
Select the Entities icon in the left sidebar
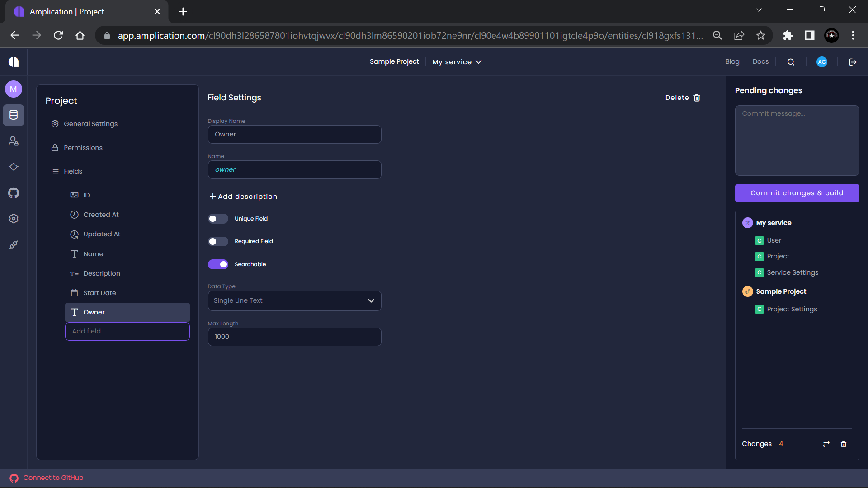click(14, 115)
